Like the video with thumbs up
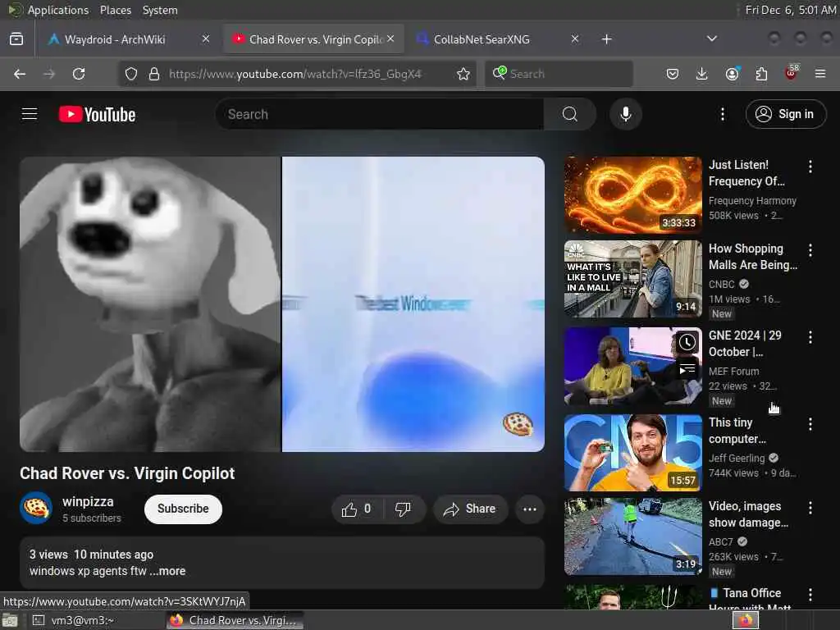 (x=358, y=509)
